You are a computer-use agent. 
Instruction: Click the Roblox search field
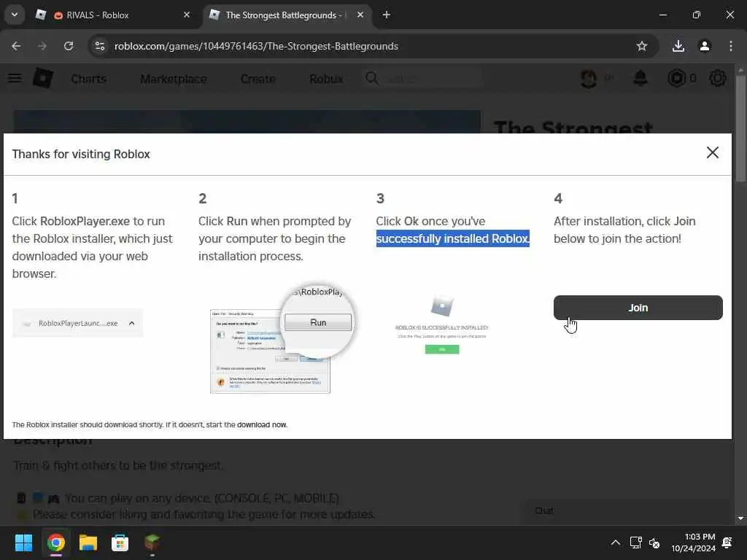pos(423,79)
